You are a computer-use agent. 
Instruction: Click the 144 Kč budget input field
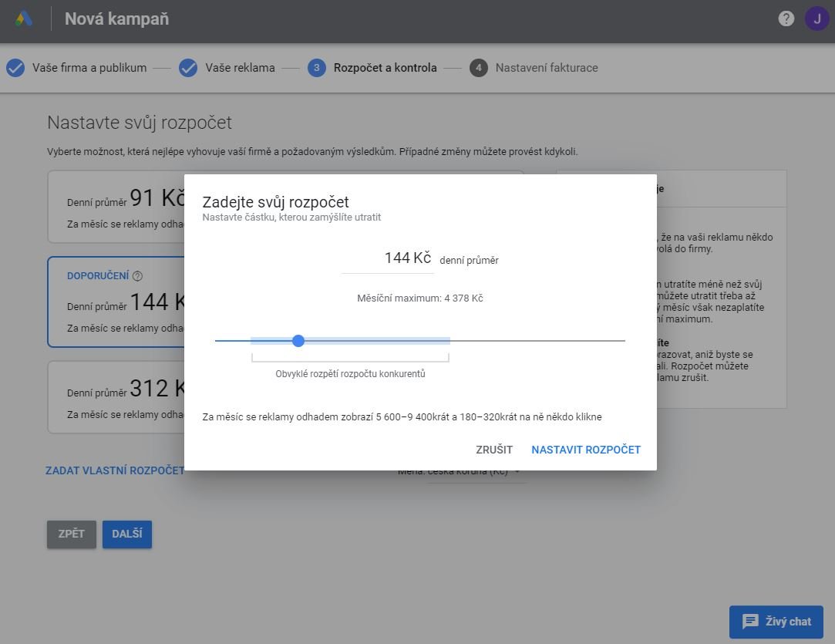coord(388,258)
